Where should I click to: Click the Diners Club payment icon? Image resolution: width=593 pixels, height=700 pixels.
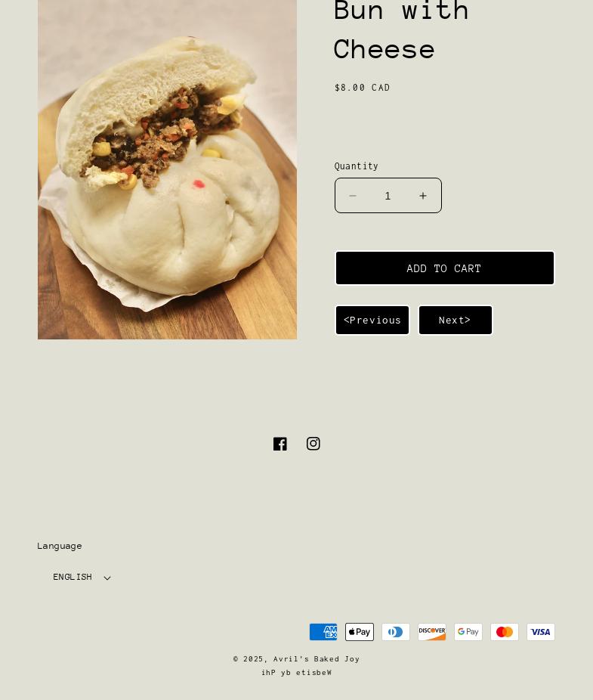[x=396, y=632]
